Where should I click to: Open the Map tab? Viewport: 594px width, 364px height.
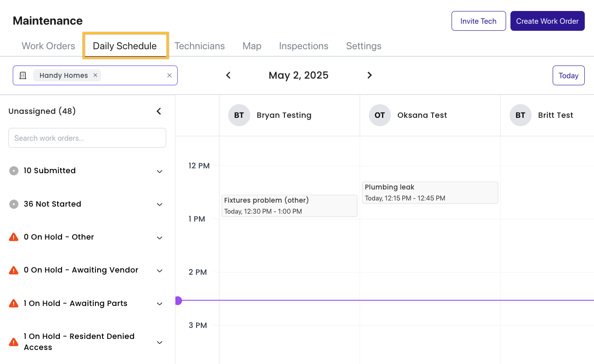252,46
